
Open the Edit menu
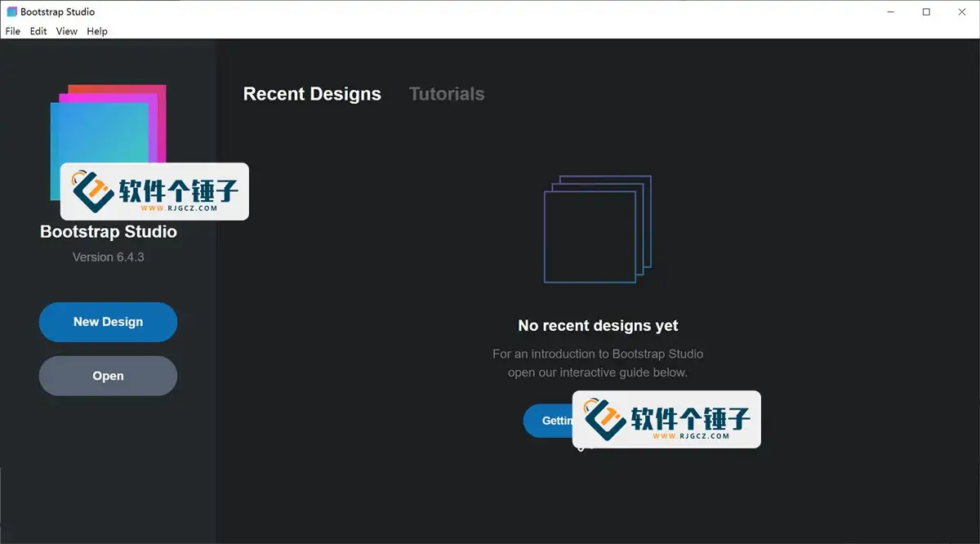point(38,31)
